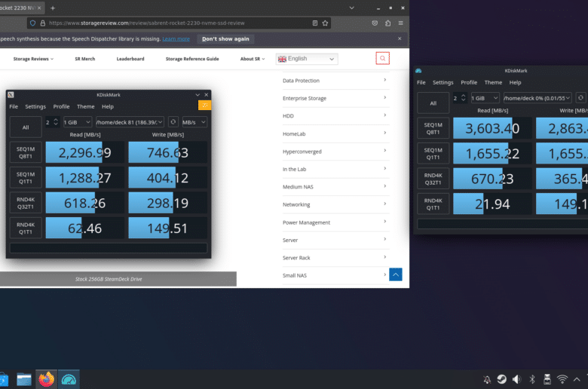588x389 pixels.
Task: Open the Bluetooth tray icon
Action: 532,379
